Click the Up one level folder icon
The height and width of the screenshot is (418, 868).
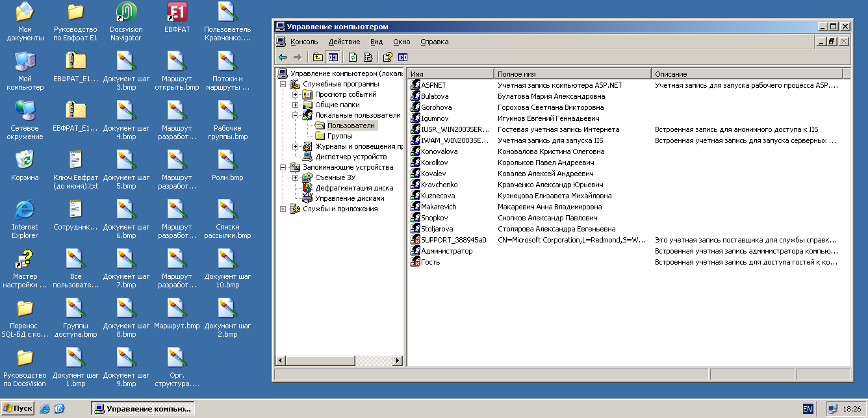(x=318, y=57)
